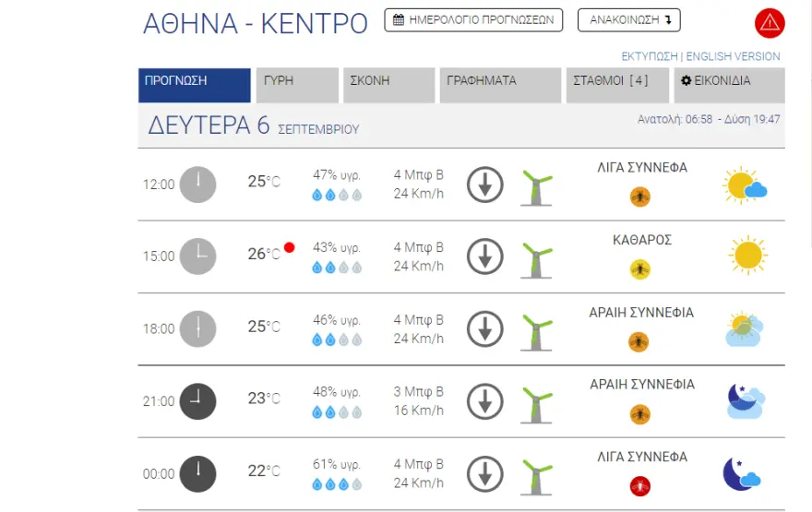Click the moon and clouds icon at 21:00
Image resolution: width=812 pixels, height=512 pixels.
(x=745, y=400)
